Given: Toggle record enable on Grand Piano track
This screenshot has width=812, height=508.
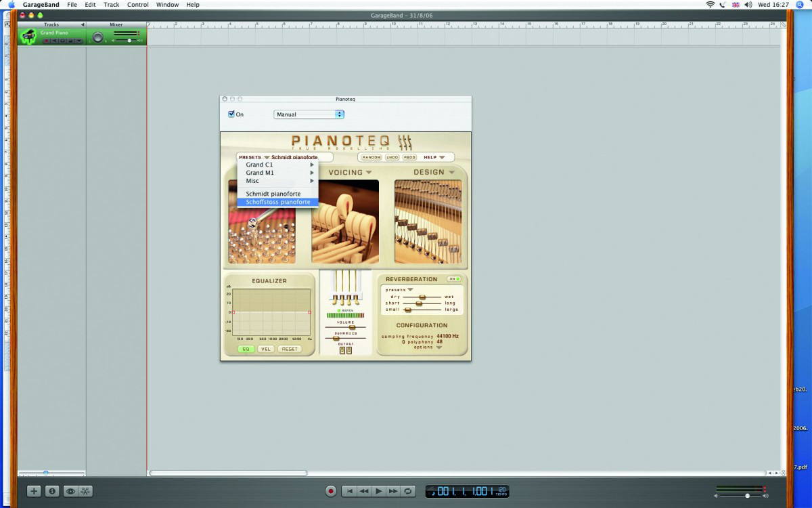Looking at the screenshot, I should click(x=47, y=41).
